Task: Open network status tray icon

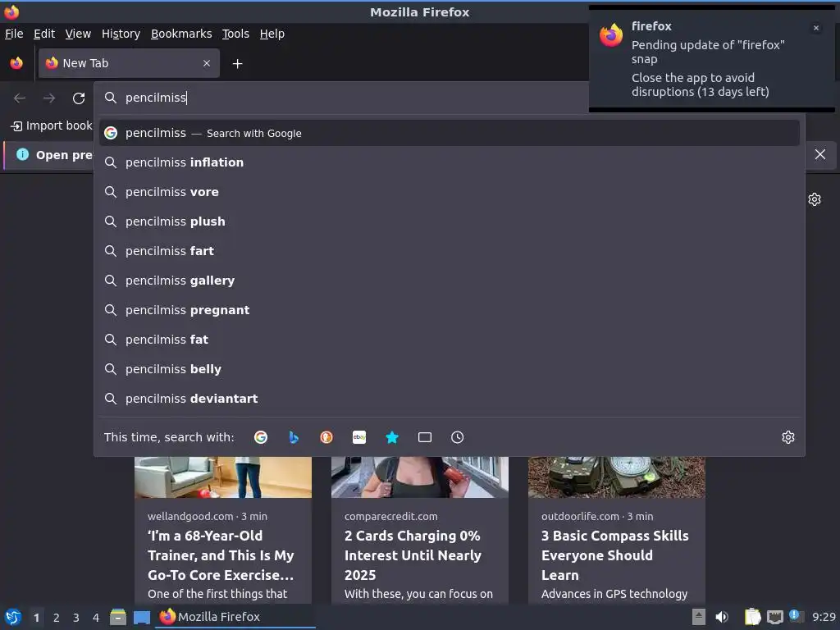Action: pos(774,617)
